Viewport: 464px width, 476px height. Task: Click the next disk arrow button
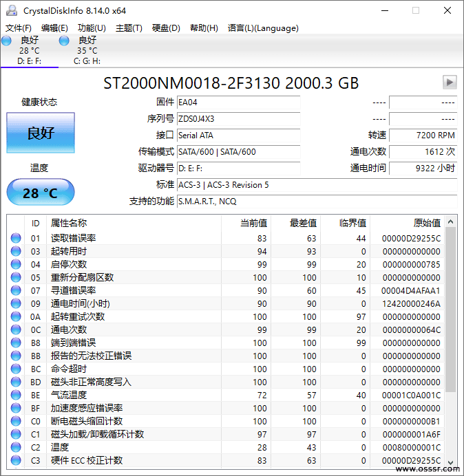[450, 83]
